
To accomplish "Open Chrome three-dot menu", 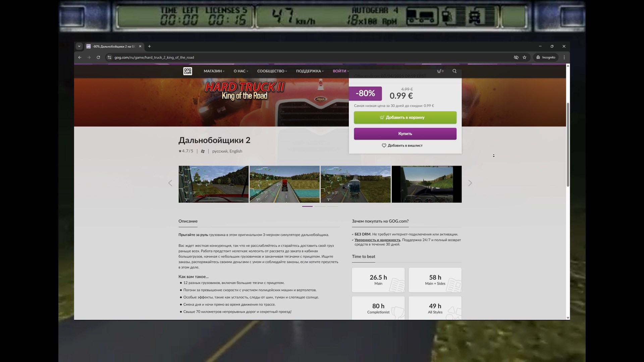I will point(564,57).
